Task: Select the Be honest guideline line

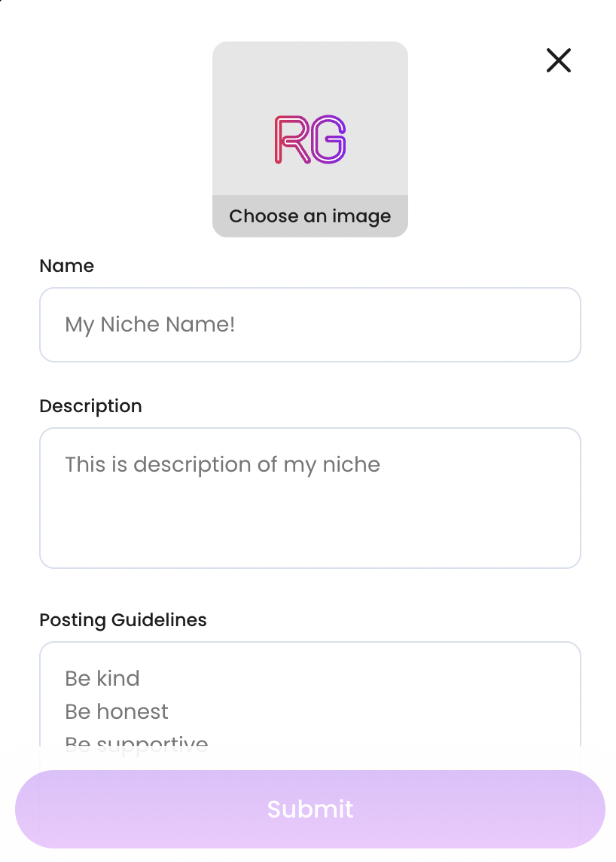Action: pyautogui.click(x=117, y=711)
